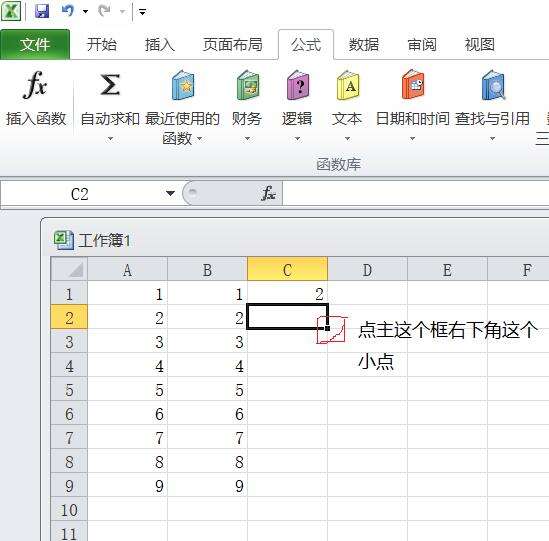Switch to the 视图 tab
Viewport: 549px width, 541px height.
click(x=480, y=44)
